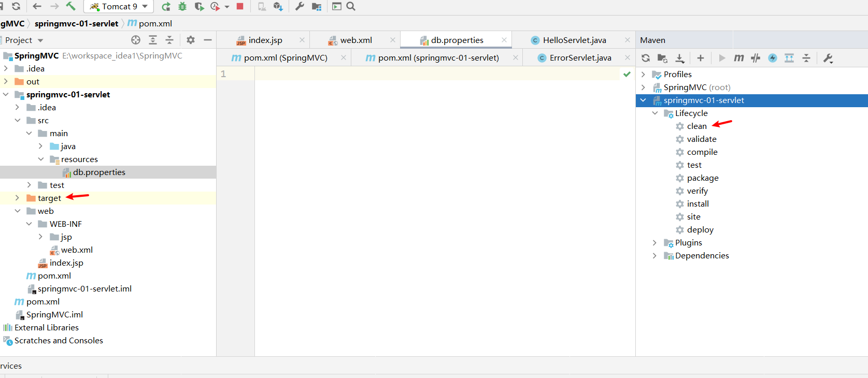This screenshot has width=868, height=378.
Task: Select the Maven deploy lifecycle goal
Action: (x=700, y=229)
